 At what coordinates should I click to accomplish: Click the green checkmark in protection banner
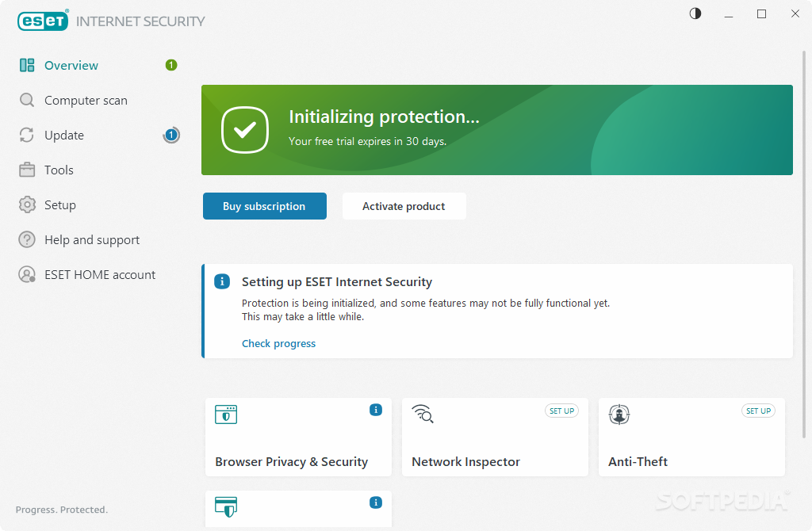[x=245, y=130]
